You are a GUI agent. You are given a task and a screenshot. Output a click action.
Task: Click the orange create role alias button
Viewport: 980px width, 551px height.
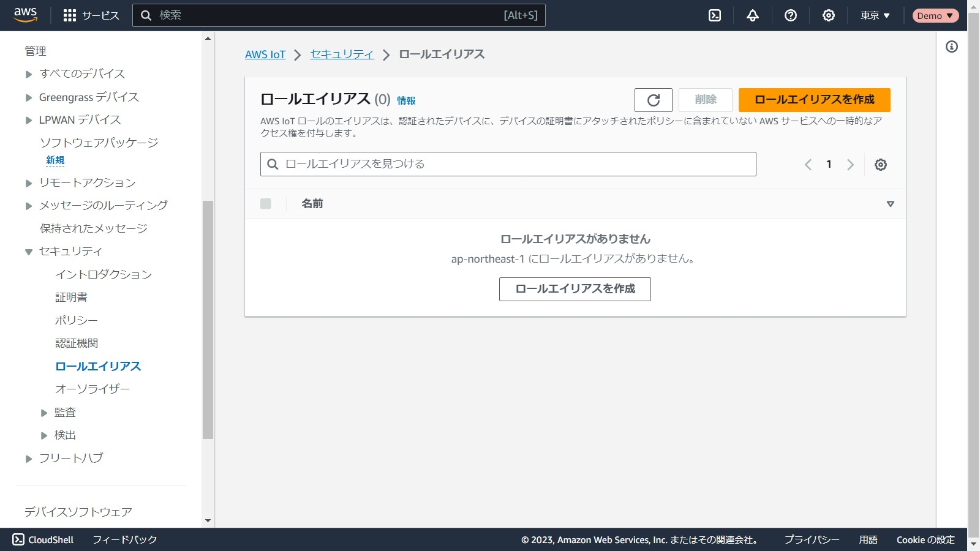coord(814,100)
